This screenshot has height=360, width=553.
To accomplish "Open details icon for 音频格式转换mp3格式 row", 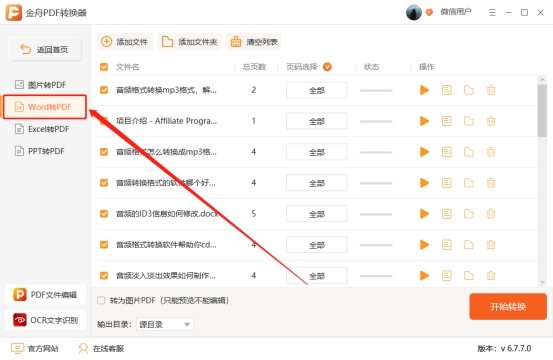I will [x=446, y=90].
